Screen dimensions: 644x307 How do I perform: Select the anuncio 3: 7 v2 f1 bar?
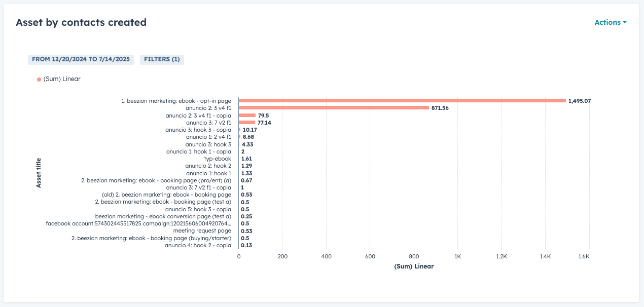[247, 123]
